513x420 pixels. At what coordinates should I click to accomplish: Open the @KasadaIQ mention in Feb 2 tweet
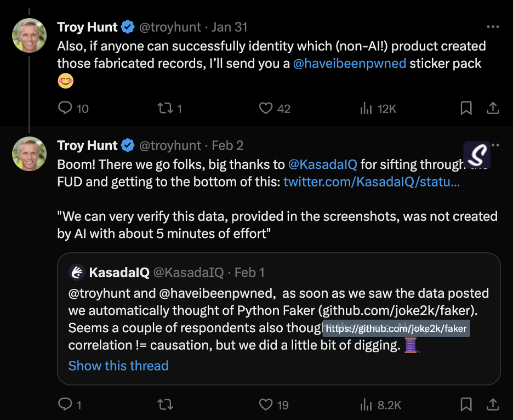[x=322, y=164]
